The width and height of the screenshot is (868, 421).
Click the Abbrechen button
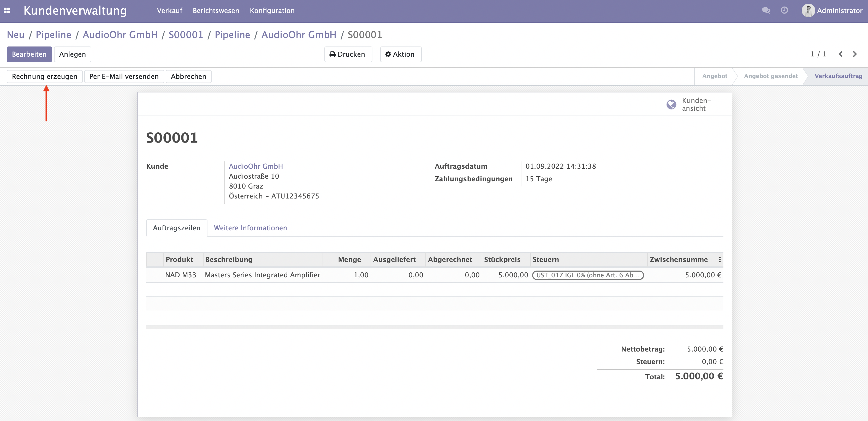188,77
